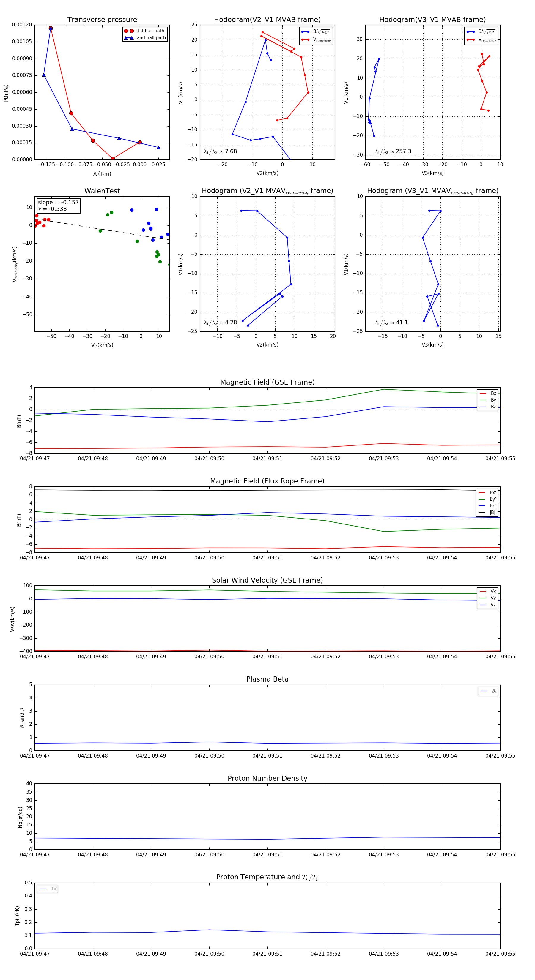Click the "B/√μ0ρ" legend entry in V2_V1 MVAB hodogram
535x980 pixels.
coord(316,32)
